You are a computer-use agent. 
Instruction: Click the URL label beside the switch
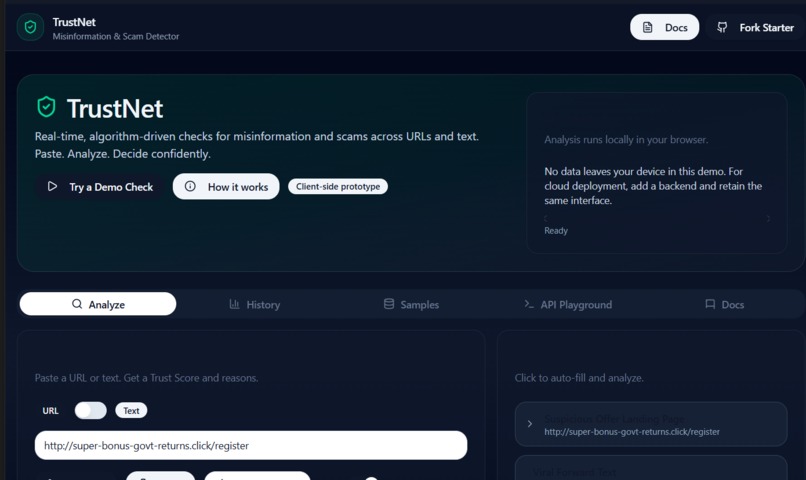tap(50, 411)
